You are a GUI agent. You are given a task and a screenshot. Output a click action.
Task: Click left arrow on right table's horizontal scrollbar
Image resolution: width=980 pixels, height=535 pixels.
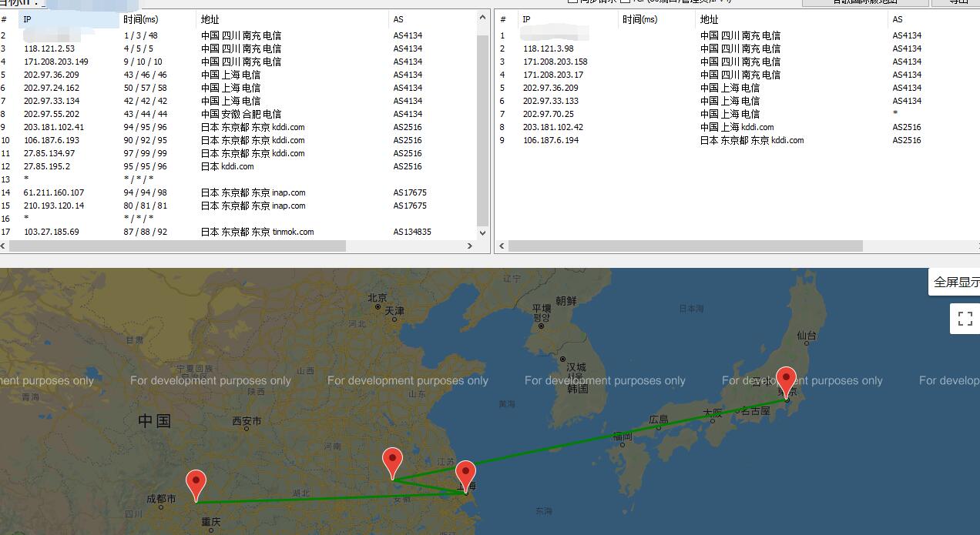(x=502, y=246)
